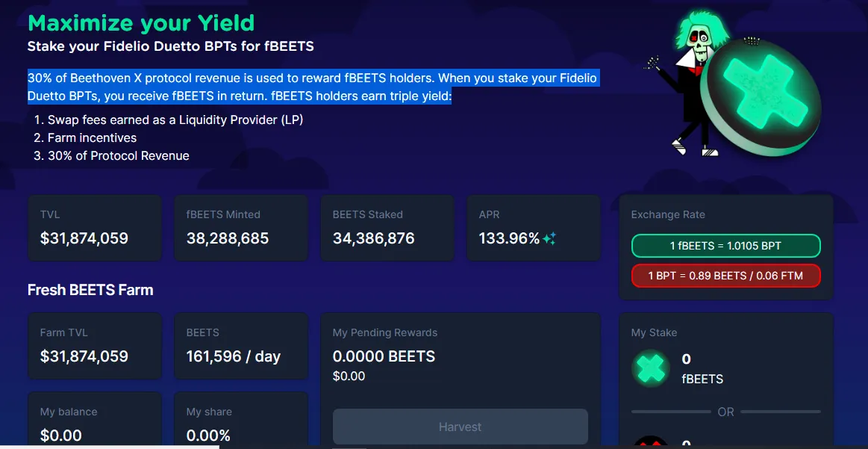Click the sparkle icon next to APR
Screen dimensions: 868x449
[549, 239]
